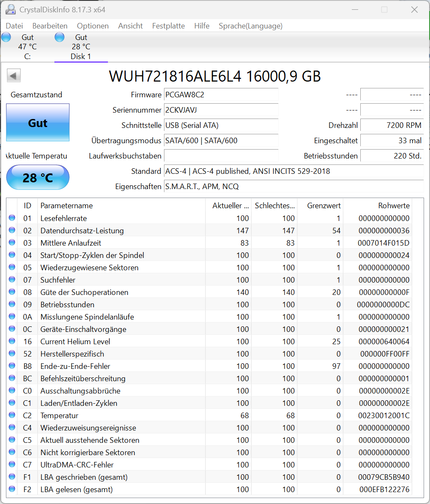430x504 pixels.
Task: Click raw value 0007014F015D
Action: click(383, 243)
